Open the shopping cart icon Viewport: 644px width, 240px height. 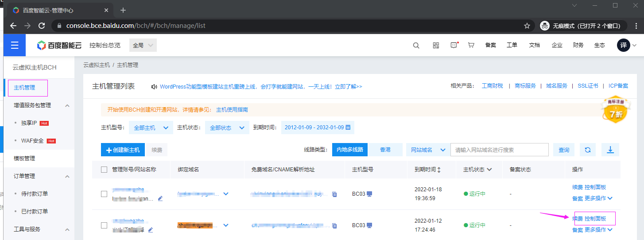coord(471,45)
